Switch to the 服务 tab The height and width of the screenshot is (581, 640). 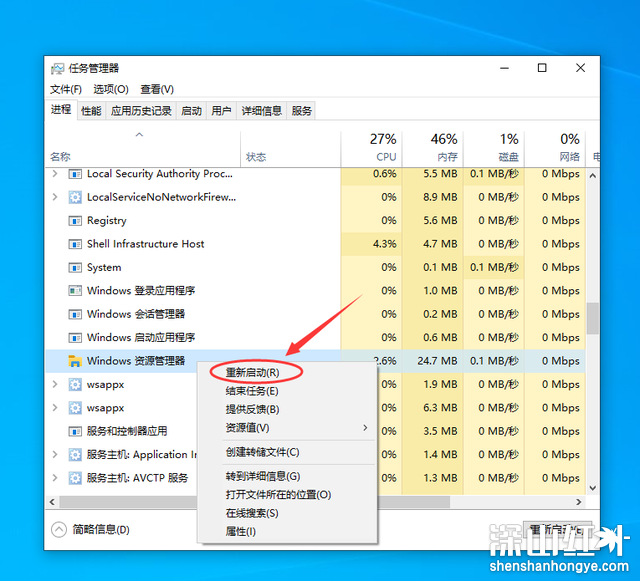click(x=301, y=111)
